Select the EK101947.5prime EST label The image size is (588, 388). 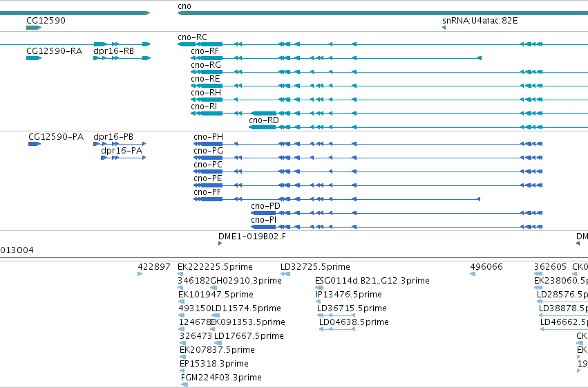pyautogui.click(x=216, y=295)
